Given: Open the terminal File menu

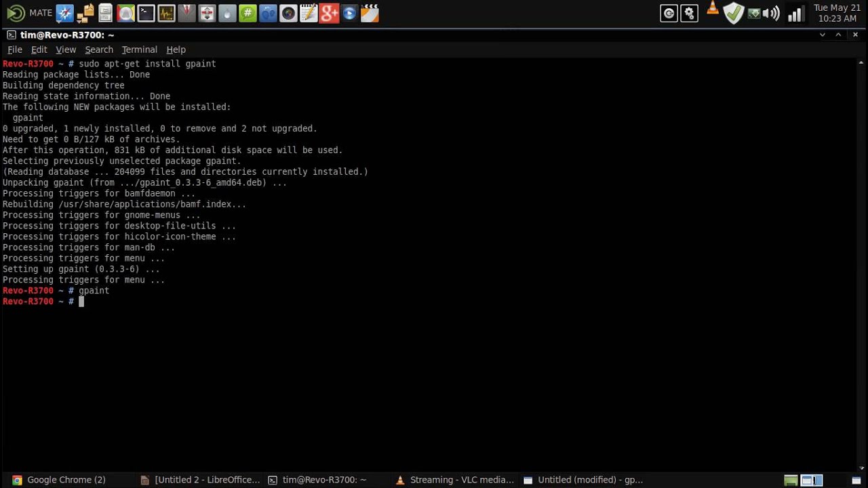Looking at the screenshot, I should coord(15,49).
